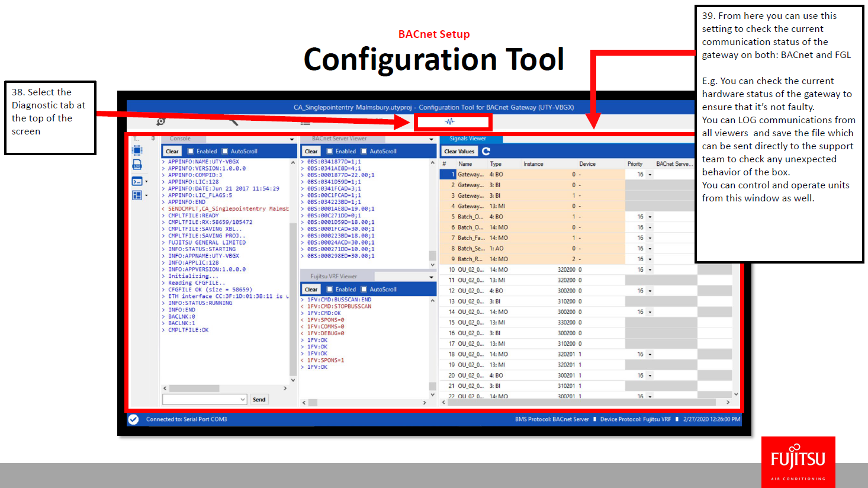Sort by the Priority column header
This screenshot has height=488, width=868.
[x=635, y=164]
